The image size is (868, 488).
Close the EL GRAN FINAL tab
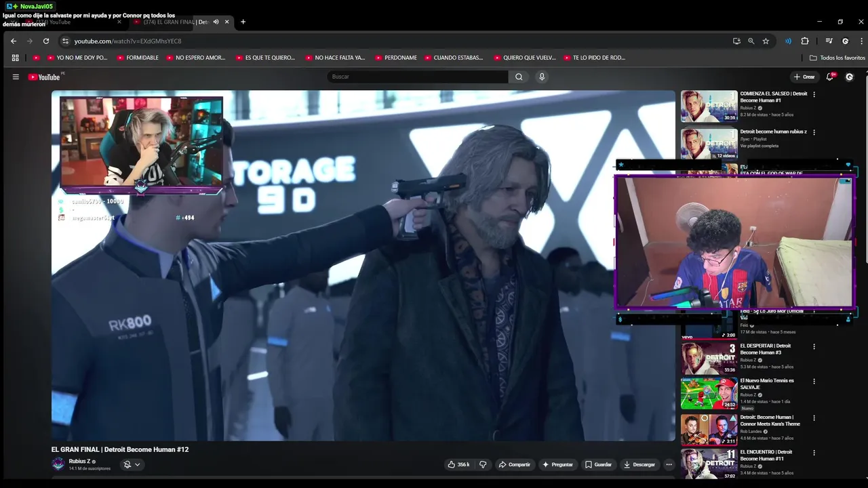[x=226, y=22]
